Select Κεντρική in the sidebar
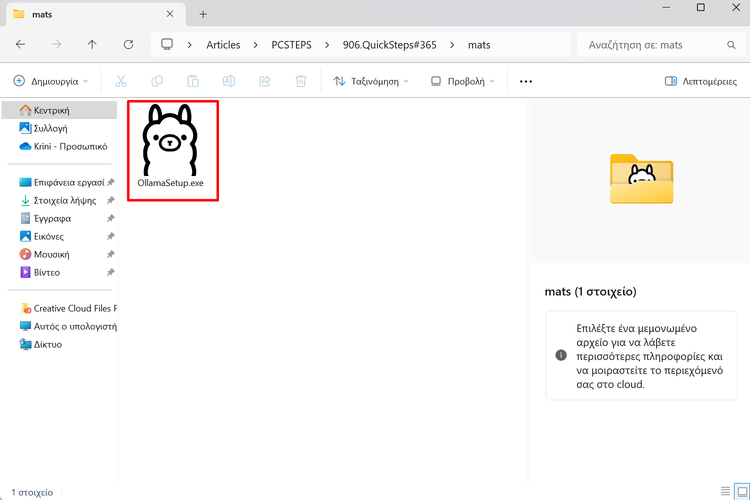 point(59,111)
